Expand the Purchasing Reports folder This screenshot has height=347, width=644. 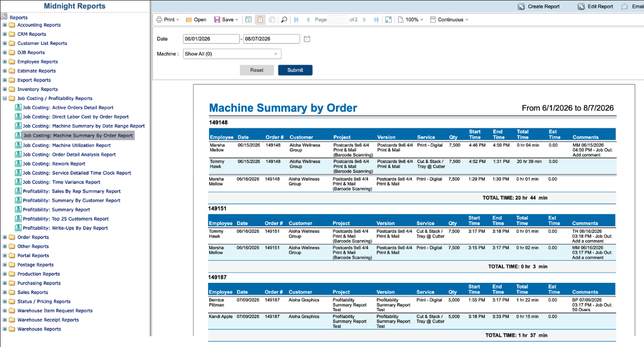(5, 283)
